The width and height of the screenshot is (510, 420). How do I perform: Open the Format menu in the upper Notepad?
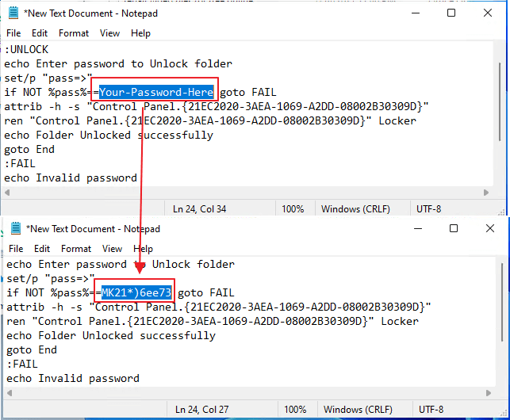point(74,33)
